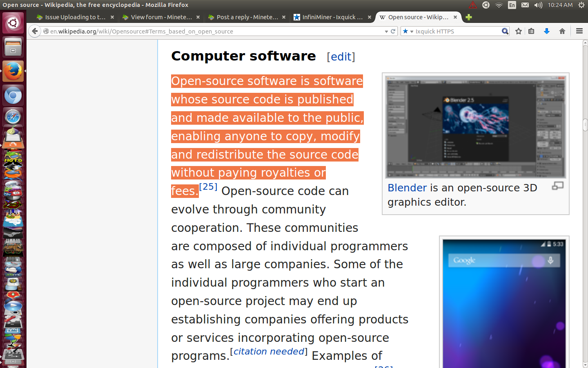This screenshot has height=368, width=588.
Task: Enlarge the Blender screenshot thumbnail icon
Action: coord(557,186)
